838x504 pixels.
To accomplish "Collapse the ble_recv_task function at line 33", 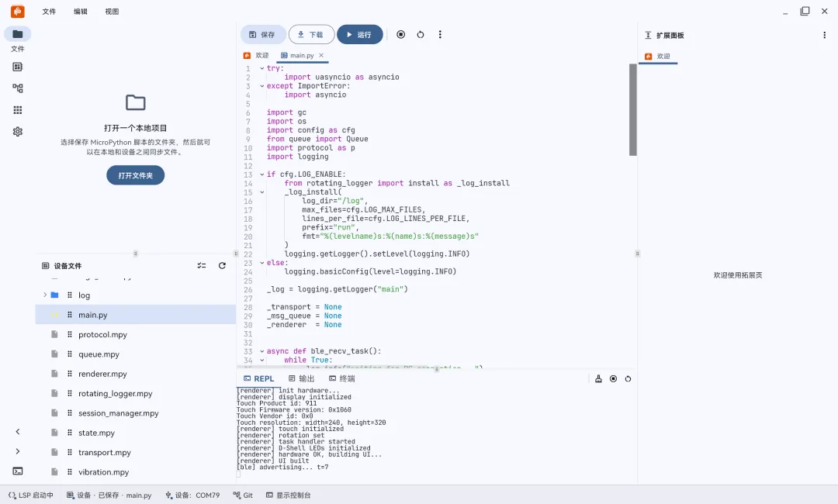I will click(x=262, y=351).
